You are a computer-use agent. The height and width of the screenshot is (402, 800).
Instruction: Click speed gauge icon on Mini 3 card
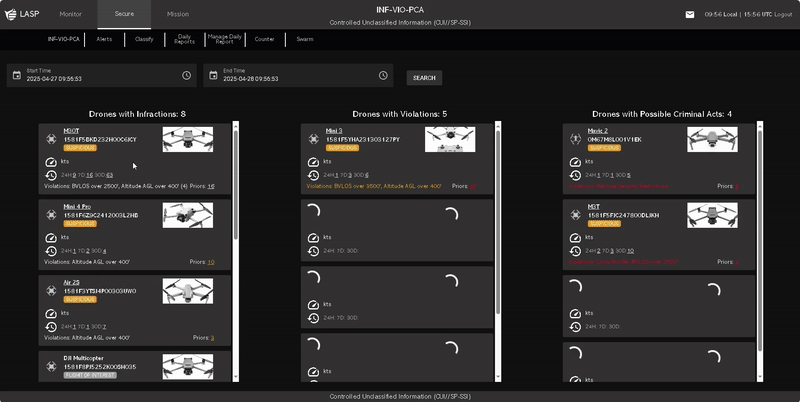[313, 162]
